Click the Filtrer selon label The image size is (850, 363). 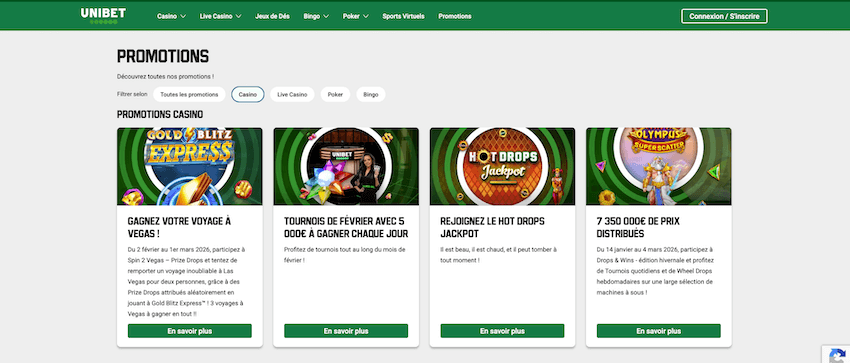point(132,94)
